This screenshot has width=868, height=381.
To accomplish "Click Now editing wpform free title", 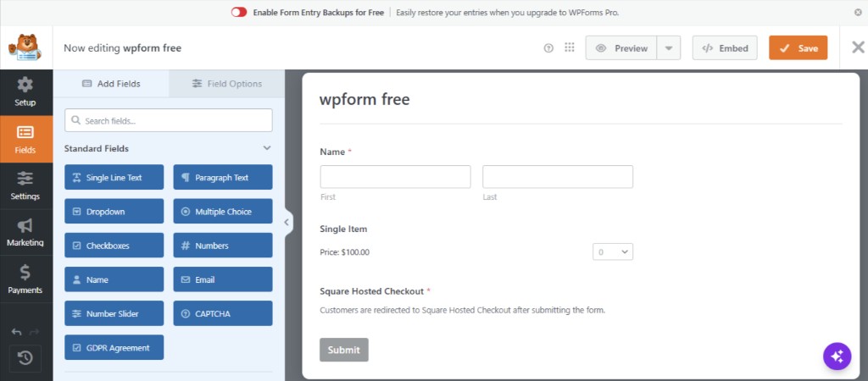I will (x=122, y=48).
